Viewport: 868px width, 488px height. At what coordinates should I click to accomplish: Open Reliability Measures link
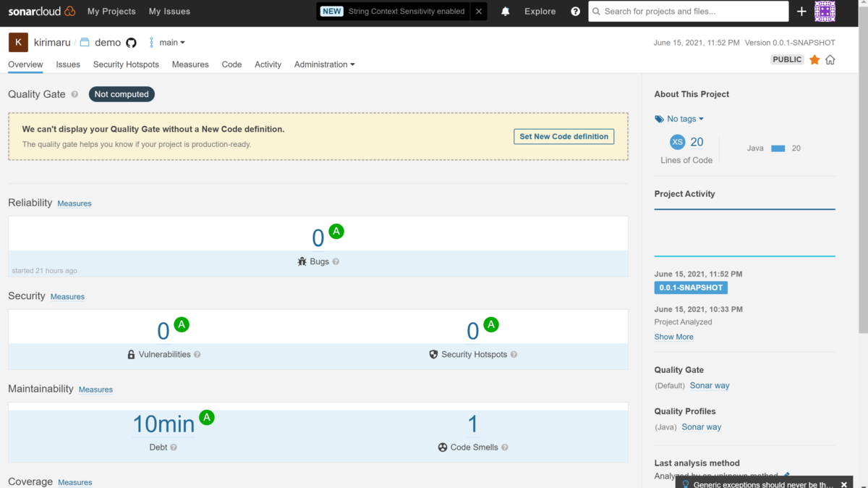tap(75, 203)
